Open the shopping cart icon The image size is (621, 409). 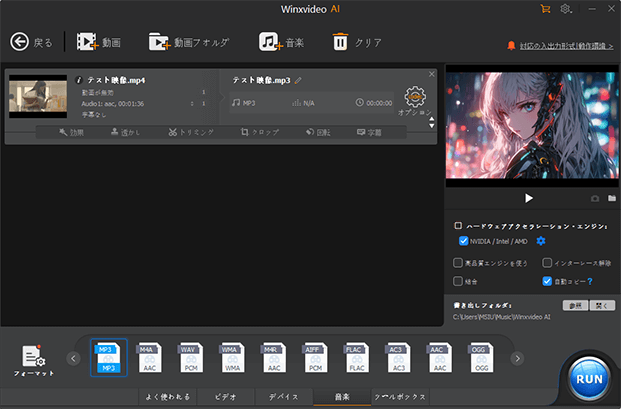coord(545,9)
